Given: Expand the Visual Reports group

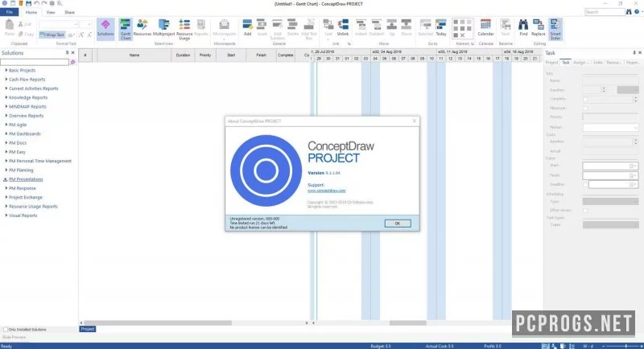Looking at the screenshot, I should click(x=6, y=215).
